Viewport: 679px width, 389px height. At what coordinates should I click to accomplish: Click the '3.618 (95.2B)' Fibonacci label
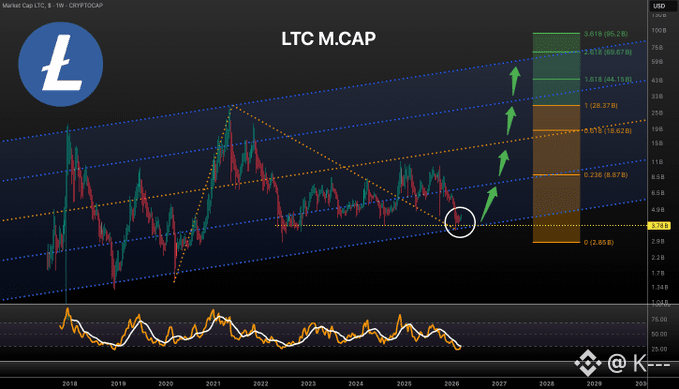[606, 34]
